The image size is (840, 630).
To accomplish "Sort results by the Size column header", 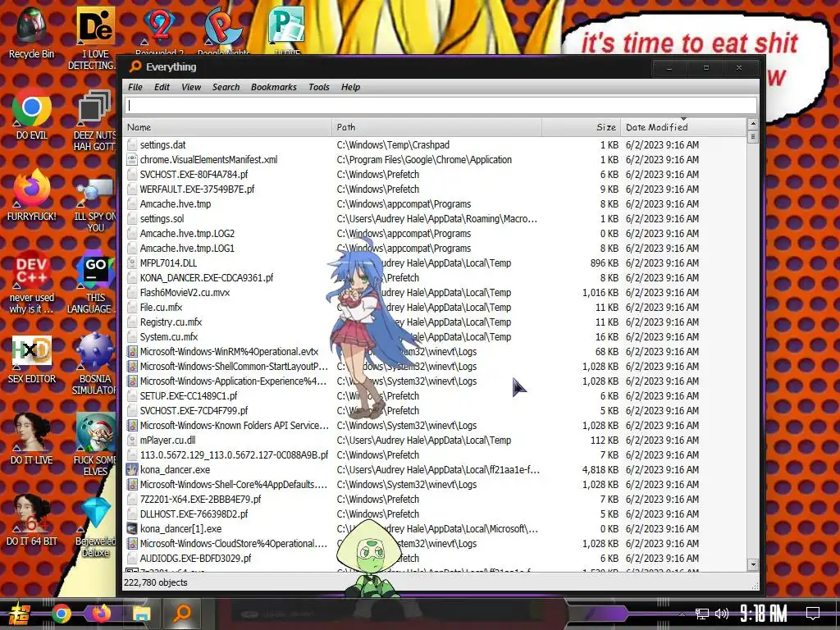I will [582, 127].
